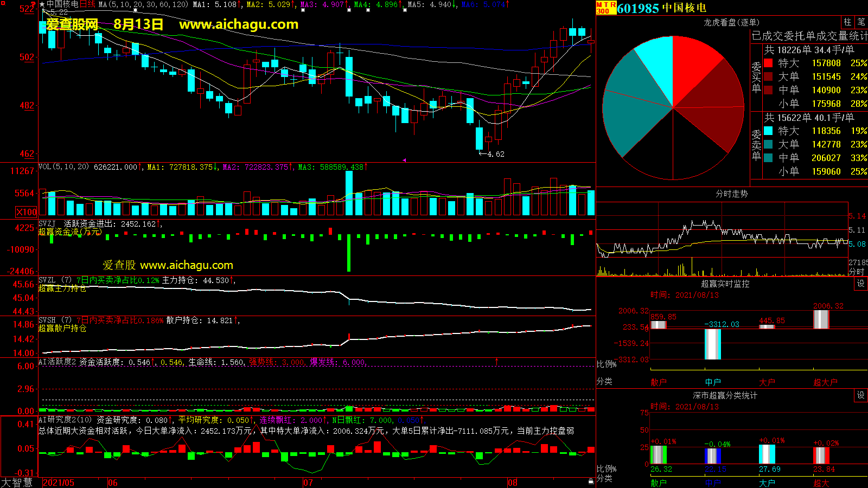Click the lock icon at bottom of chart
The image size is (868, 488).
(591, 481)
